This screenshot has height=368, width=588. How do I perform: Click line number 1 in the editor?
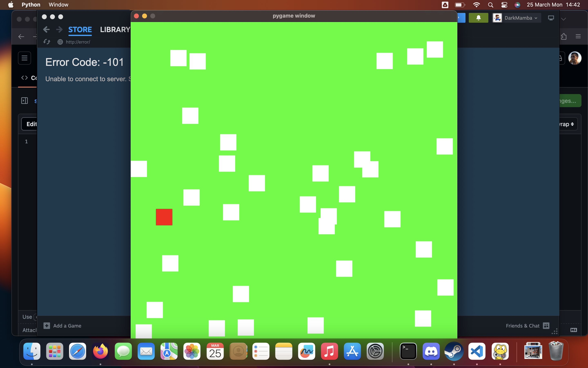pyautogui.click(x=27, y=141)
